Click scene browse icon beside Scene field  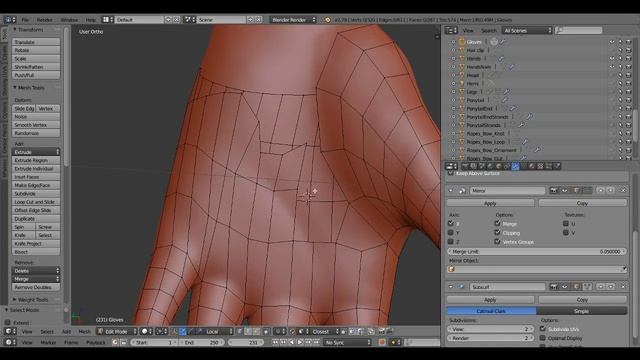pyautogui.click(x=189, y=20)
